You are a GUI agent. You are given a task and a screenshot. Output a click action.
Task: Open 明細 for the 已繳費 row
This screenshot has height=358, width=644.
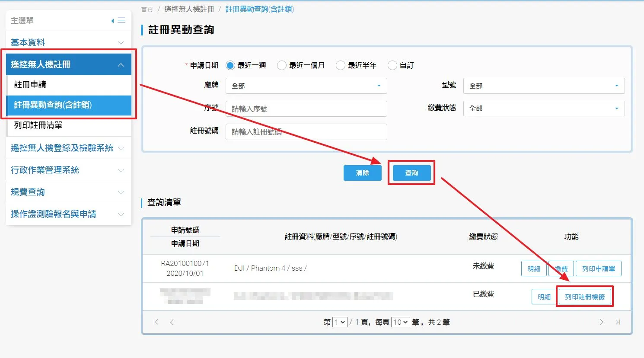[544, 297]
